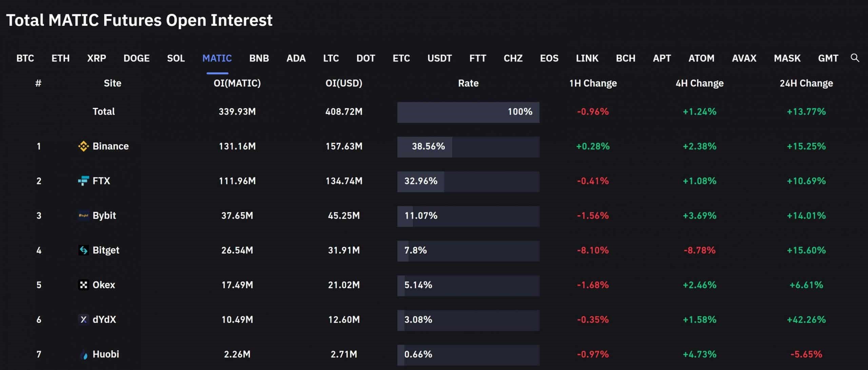The height and width of the screenshot is (370, 868).
Task: Click the Bitget logo icon
Action: point(83,250)
